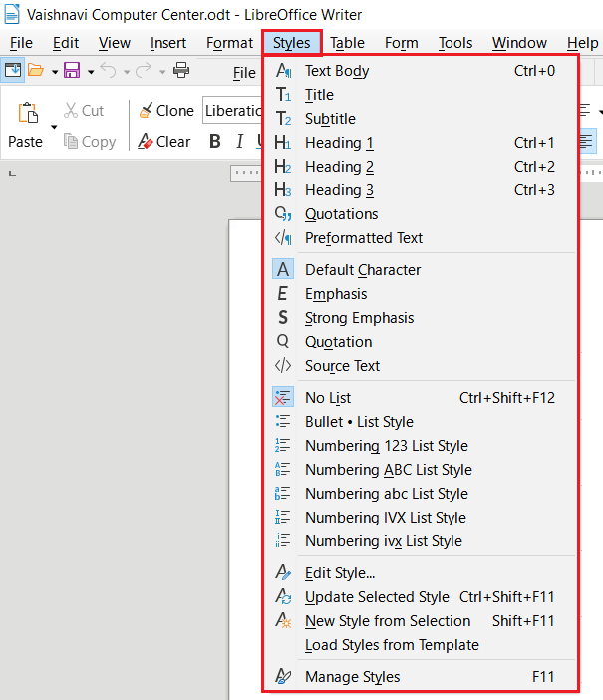Expand the Redo history dropdown arrow
The image size is (603, 700).
162,71
